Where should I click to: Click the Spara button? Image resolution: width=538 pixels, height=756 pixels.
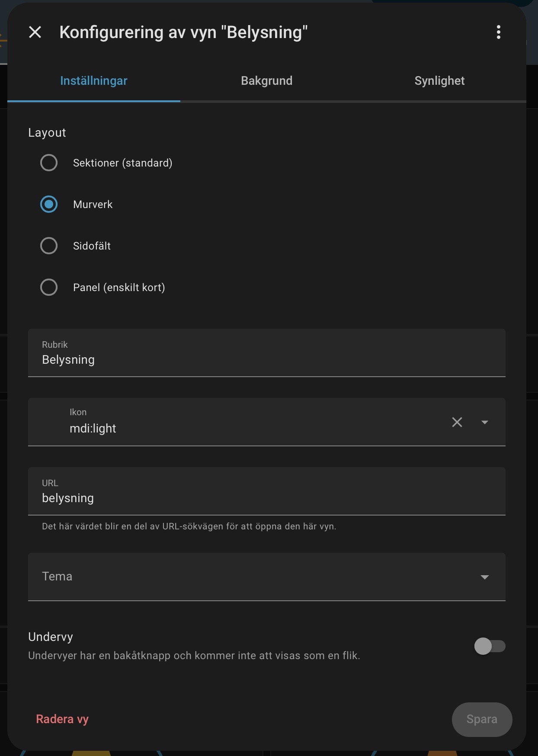point(482,719)
